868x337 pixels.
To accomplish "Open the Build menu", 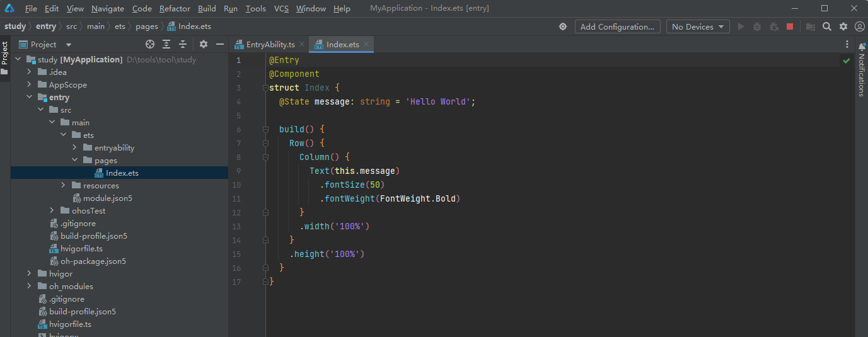I will pyautogui.click(x=207, y=8).
